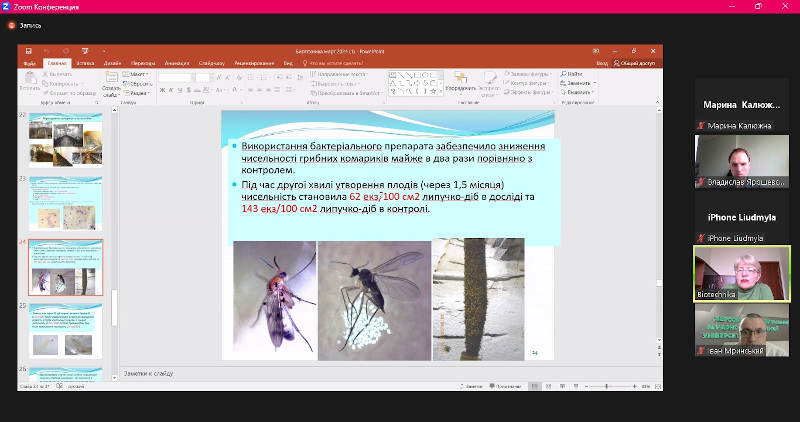800x422 pixels.
Task: Align text left in paragraph group
Action: click(251, 90)
